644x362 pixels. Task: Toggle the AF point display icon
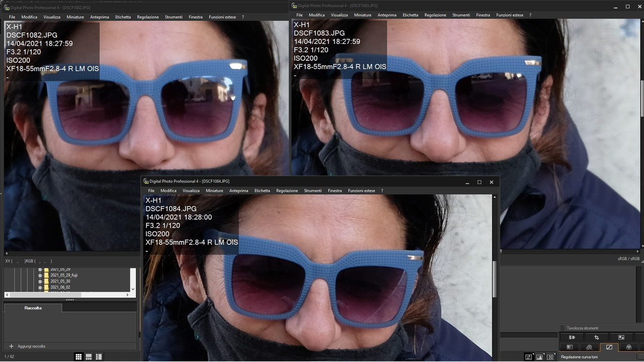(550, 357)
